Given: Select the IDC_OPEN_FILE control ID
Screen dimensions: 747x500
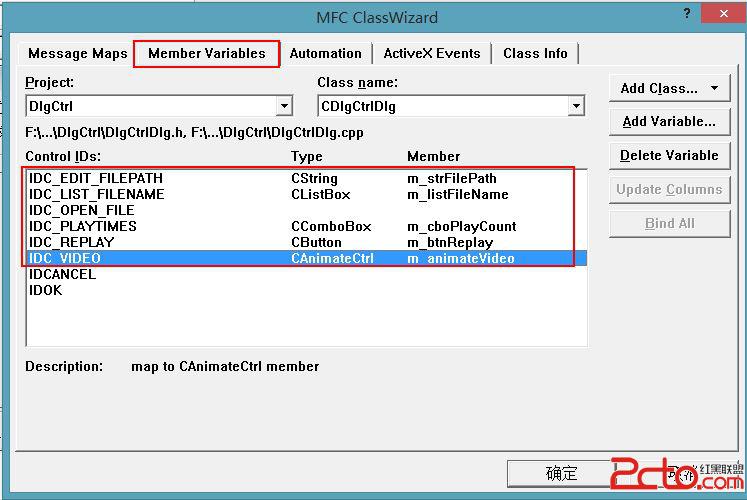Looking at the screenshot, I should coord(81,210).
